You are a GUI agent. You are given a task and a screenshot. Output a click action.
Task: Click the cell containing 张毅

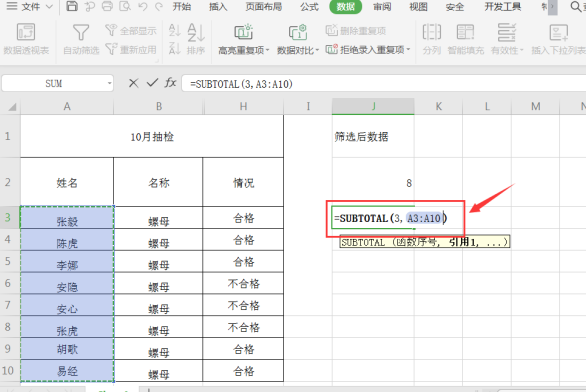point(67,217)
